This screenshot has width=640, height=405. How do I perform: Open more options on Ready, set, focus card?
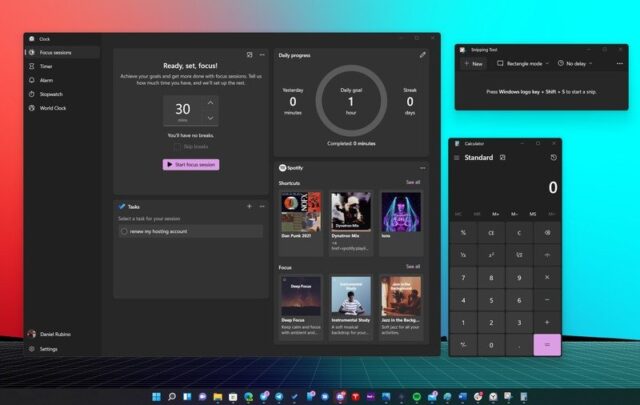click(x=262, y=55)
